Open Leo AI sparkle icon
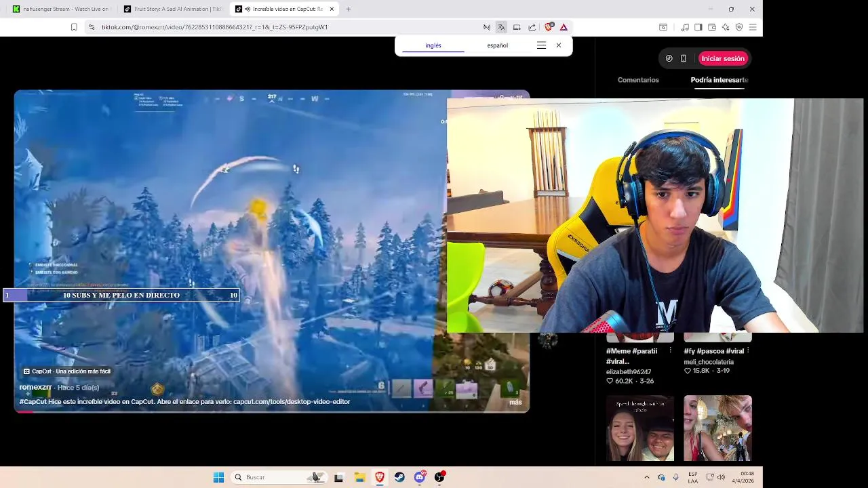The width and height of the screenshot is (868, 488). click(x=726, y=27)
